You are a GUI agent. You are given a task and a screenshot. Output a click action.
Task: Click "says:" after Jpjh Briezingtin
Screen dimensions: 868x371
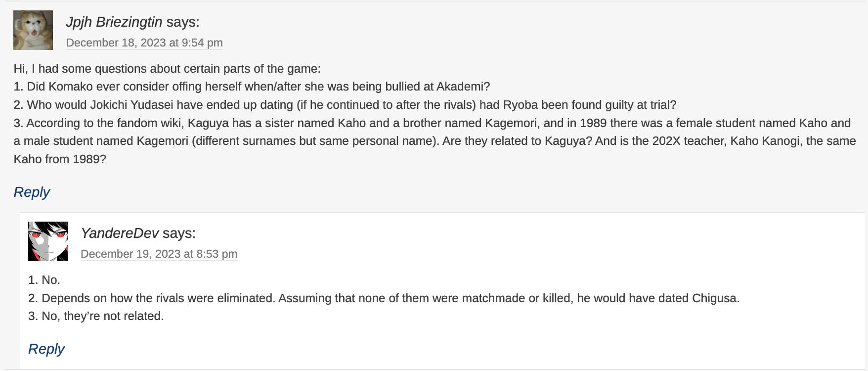click(183, 22)
